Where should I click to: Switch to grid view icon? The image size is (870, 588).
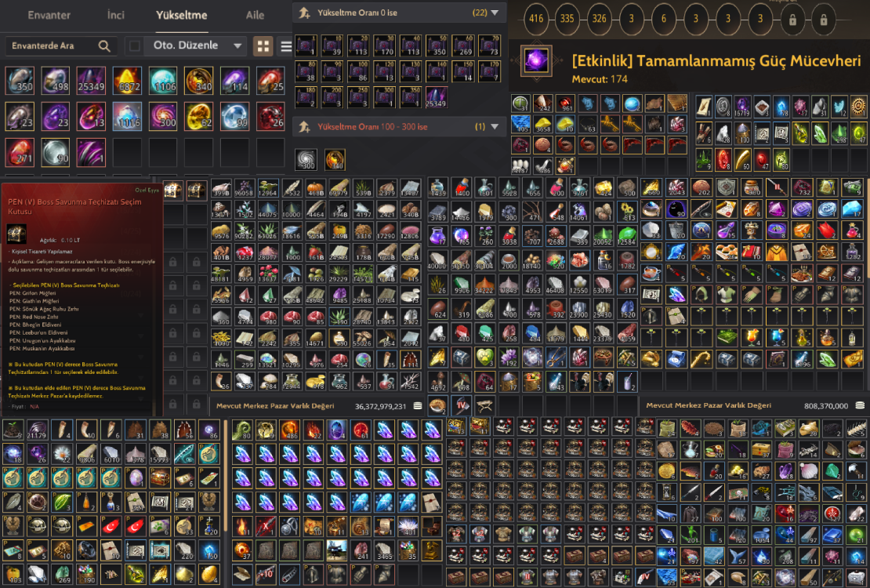[x=263, y=46]
